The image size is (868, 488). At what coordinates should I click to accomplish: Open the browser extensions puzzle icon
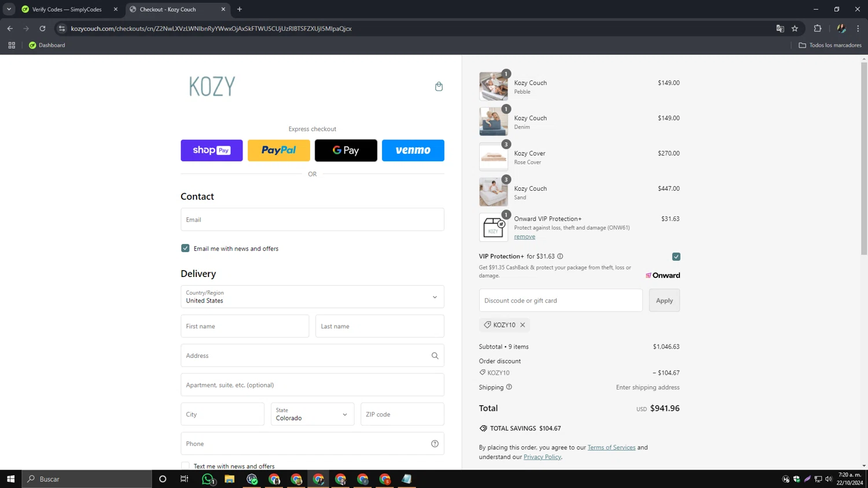[817, 28]
